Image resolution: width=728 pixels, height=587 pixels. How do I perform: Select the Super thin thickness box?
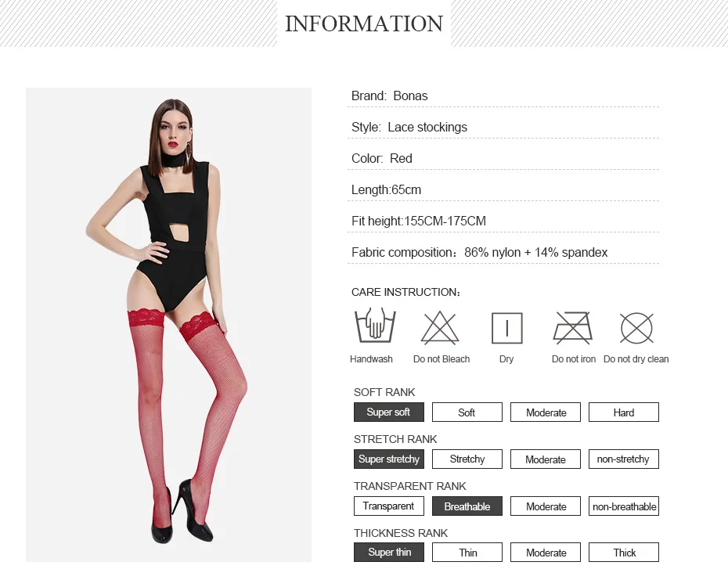coord(388,553)
